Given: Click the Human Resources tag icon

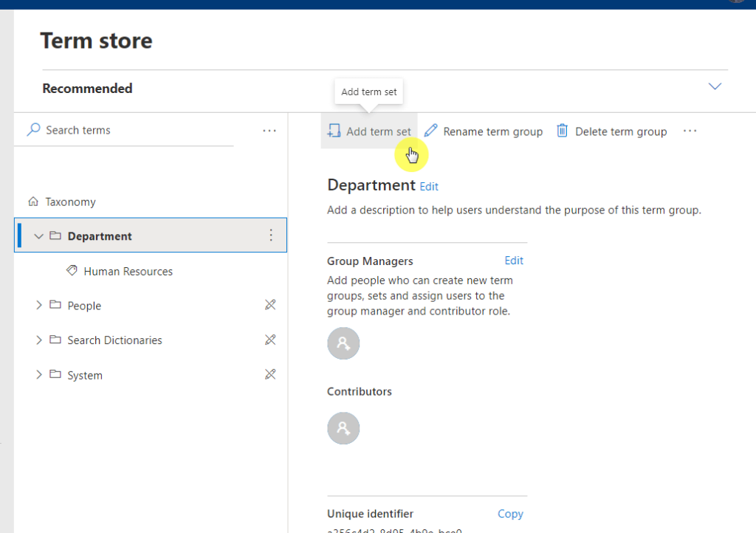Looking at the screenshot, I should [72, 270].
